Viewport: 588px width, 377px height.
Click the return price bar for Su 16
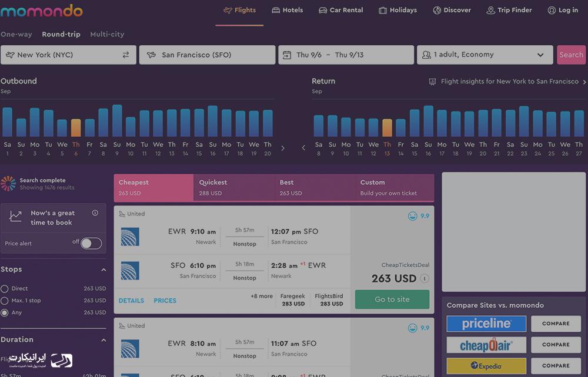428,121
